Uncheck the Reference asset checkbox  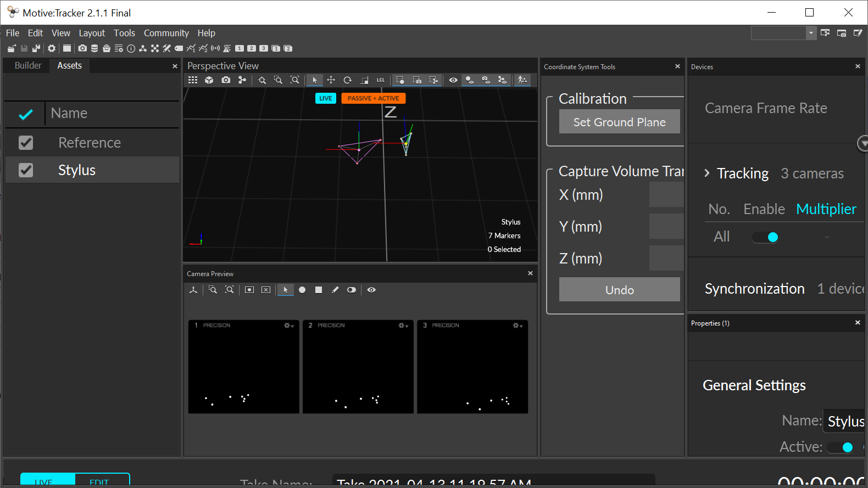pos(26,143)
